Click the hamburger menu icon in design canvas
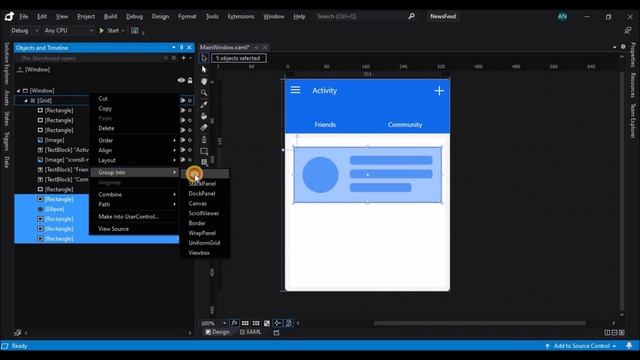Image resolution: width=640 pixels, height=360 pixels. pyautogui.click(x=296, y=90)
